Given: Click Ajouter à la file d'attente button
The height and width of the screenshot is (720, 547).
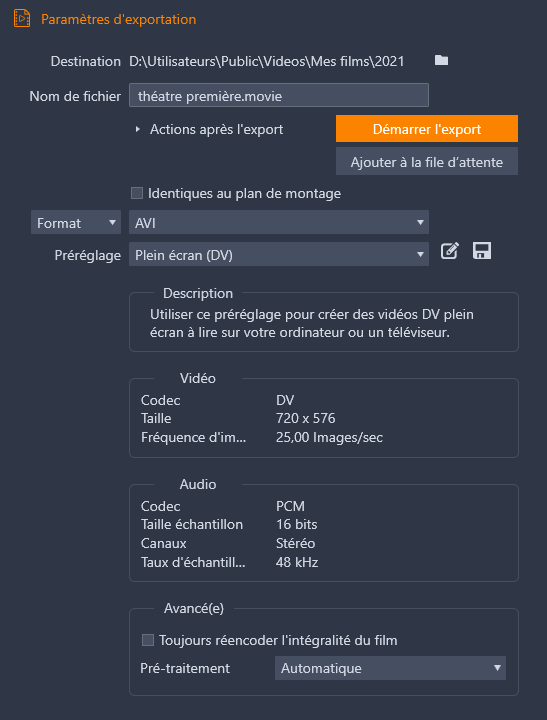Looking at the screenshot, I should (427, 162).
